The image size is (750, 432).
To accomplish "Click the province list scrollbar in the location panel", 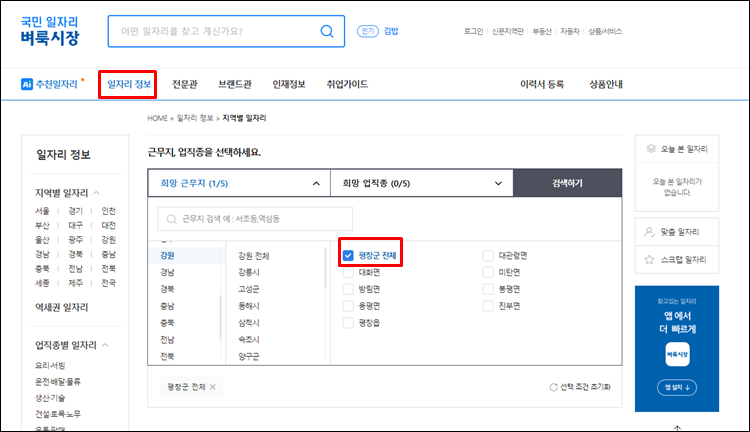I will (x=221, y=317).
